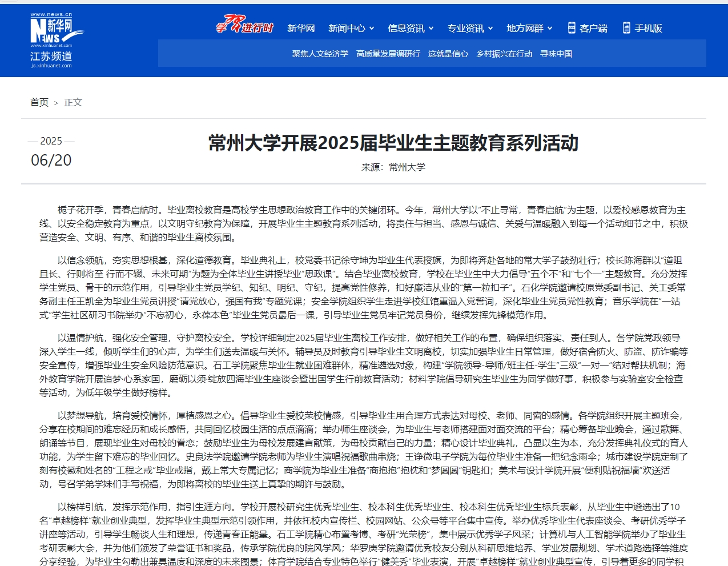The height and width of the screenshot is (566, 728).
Task: Expand the 新闻中心 dropdown arrow
Action: pos(372,29)
